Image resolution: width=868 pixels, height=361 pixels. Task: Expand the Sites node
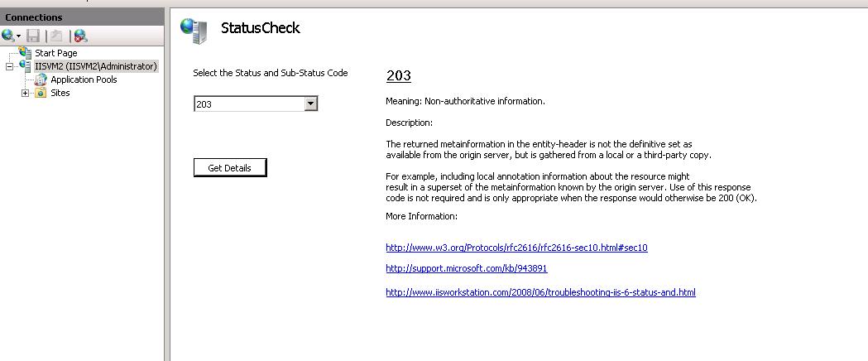[x=25, y=93]
